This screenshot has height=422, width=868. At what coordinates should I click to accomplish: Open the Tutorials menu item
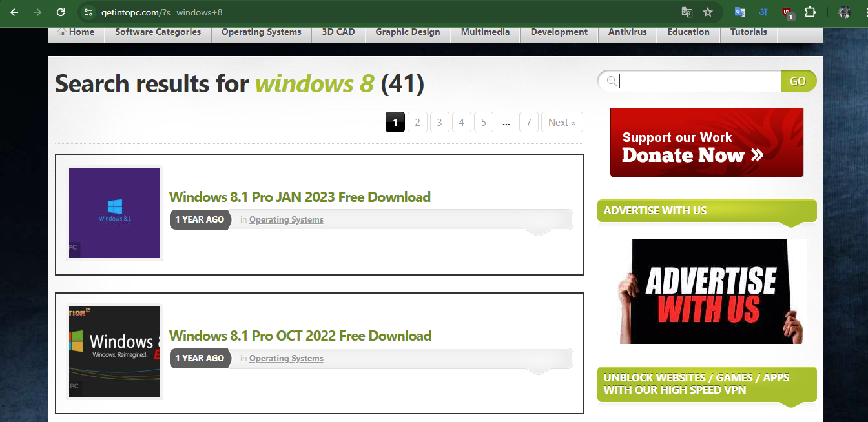(x=749, y=32)
